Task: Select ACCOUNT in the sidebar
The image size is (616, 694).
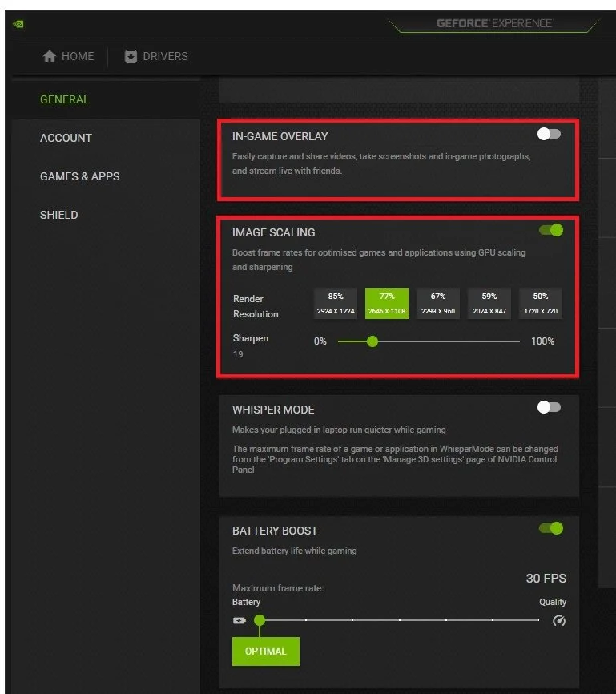Action: pos(66,138)
